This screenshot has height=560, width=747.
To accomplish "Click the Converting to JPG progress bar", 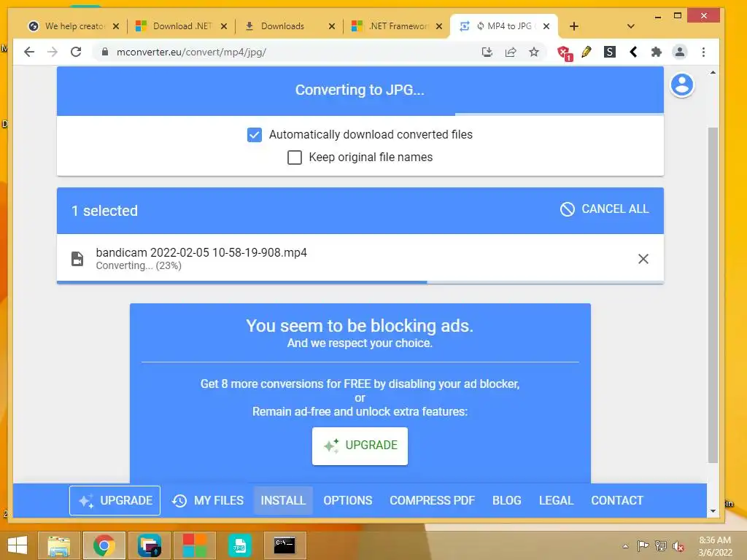I will 360,114.
